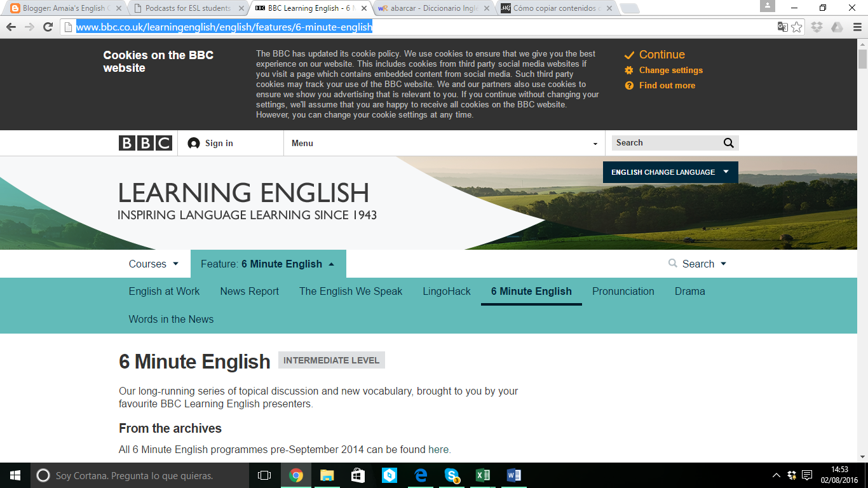
Task: Expand the Courses dropdown
Action: tap(154, 264)
